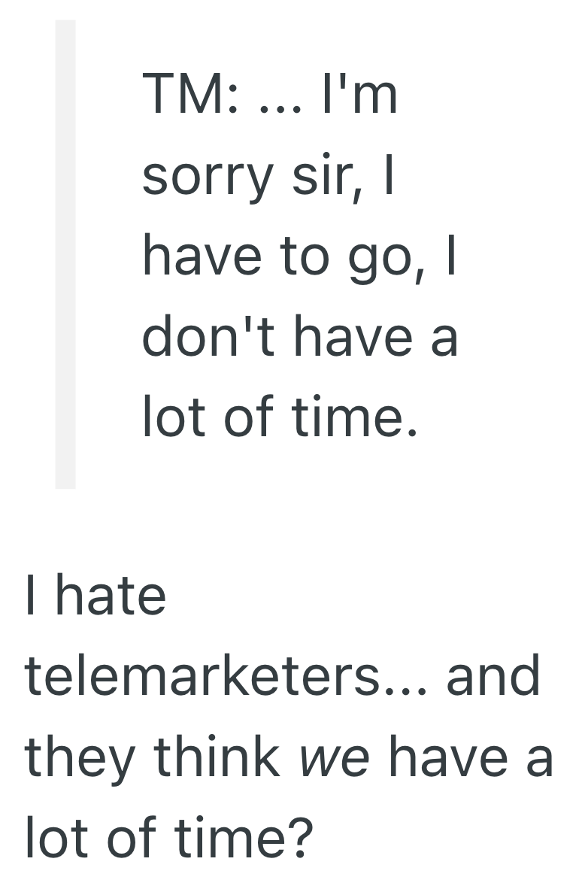Click "I" at the start of "I hate"
The width and height of the screenshot is (588, 895).
tap(31, 596)
